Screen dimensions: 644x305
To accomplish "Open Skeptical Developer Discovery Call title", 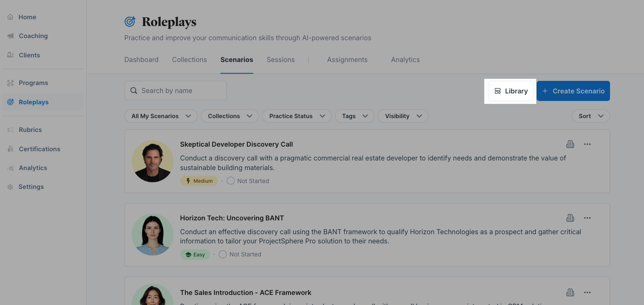I will (x=236, y=144).
